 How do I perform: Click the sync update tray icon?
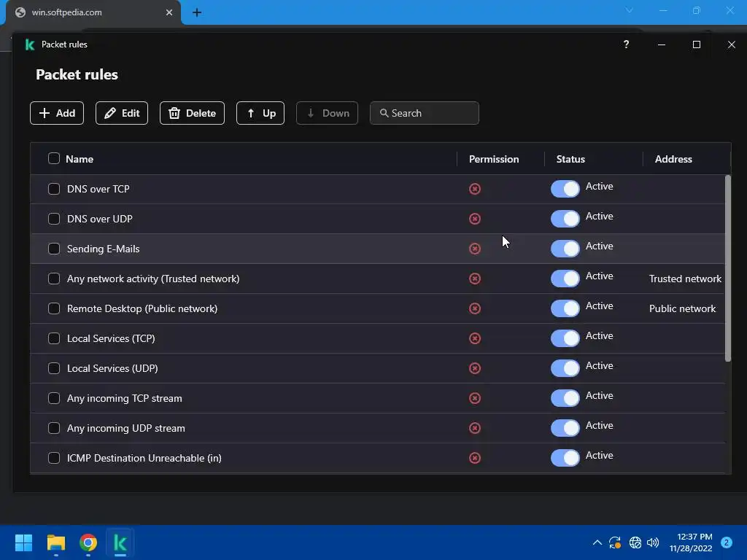[x=615, y=542]
